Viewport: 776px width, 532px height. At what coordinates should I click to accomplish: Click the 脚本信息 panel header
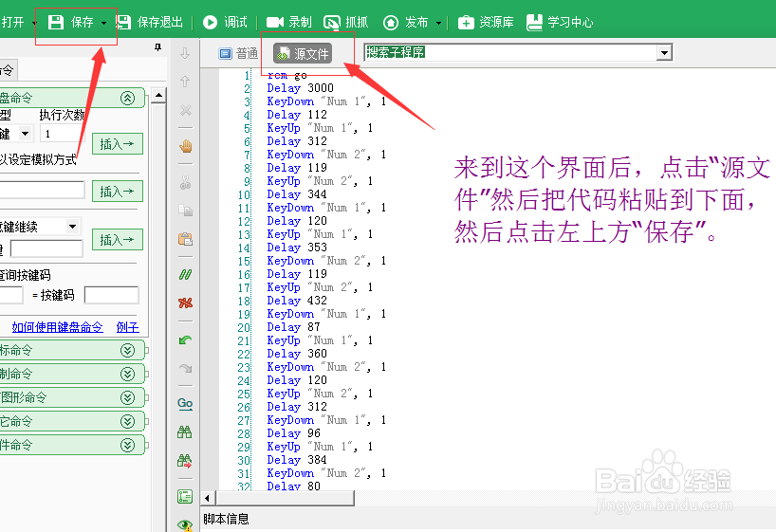[x=226, y=519]
